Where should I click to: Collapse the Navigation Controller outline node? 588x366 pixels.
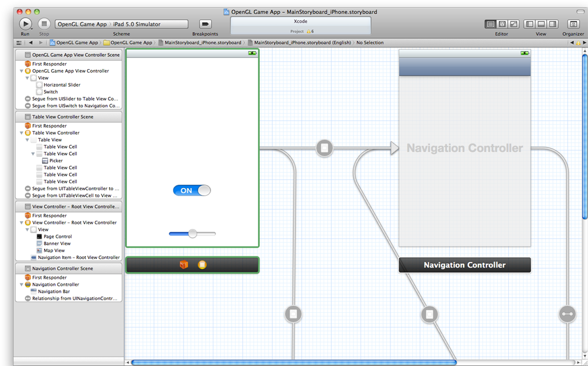(x=22, y=285)
